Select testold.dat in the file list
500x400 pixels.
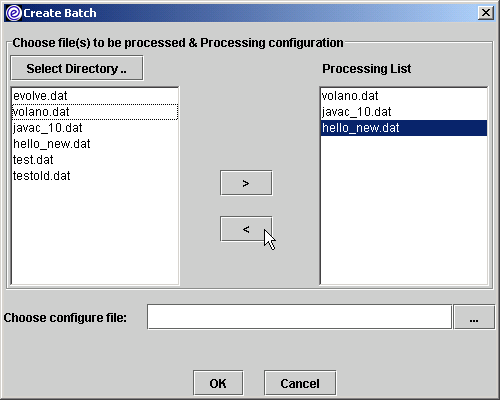coord(95,176)
